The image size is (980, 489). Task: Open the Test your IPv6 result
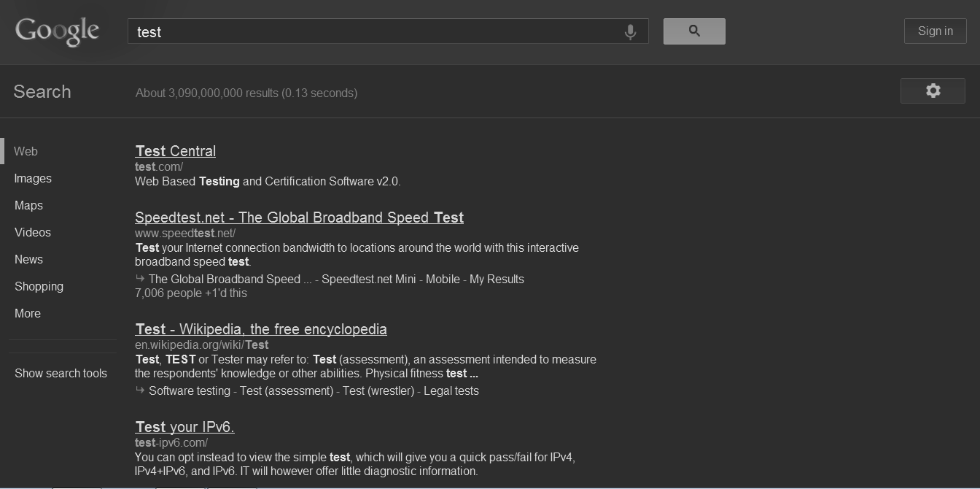[x=184, y=427]
